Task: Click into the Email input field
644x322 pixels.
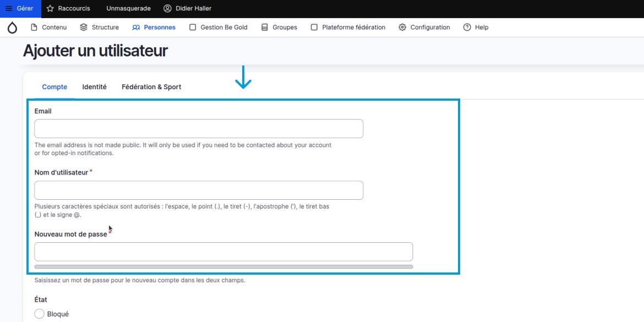Action: click(199, 129)
